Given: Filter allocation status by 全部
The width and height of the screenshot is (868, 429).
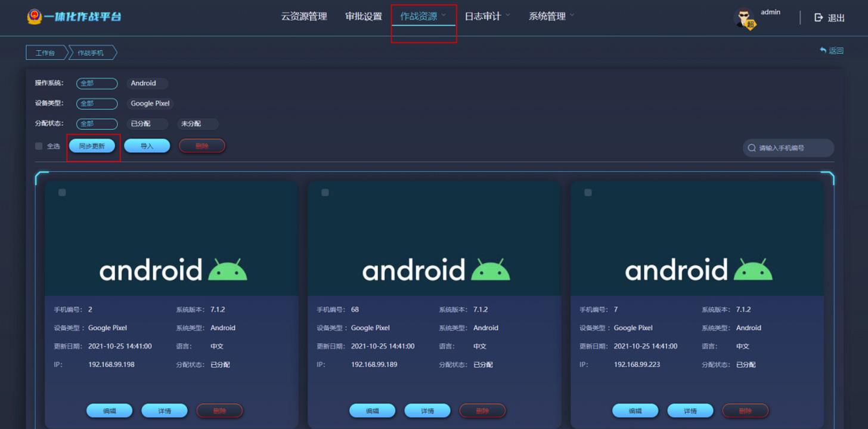Looking at the screenshot, I should pyautogui.click(x=97, y=124).
